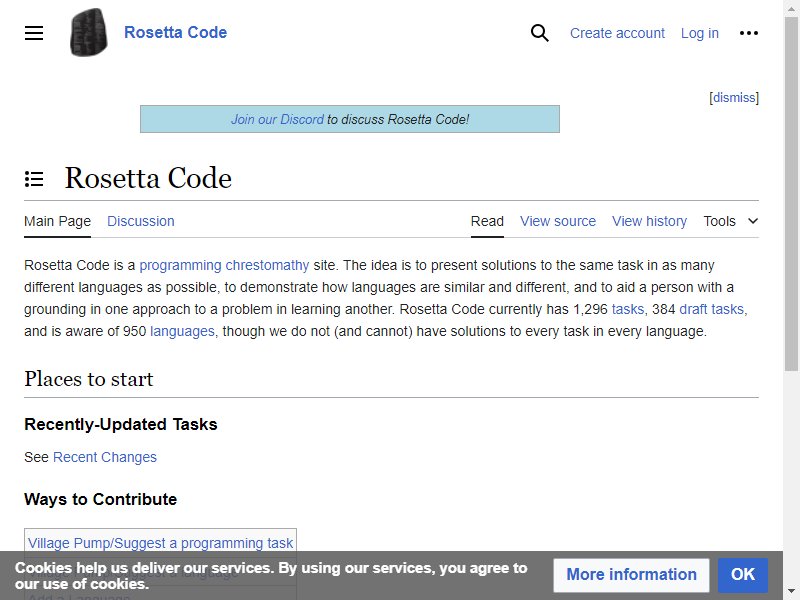
Task: Open Village Pump/Suggest a programming task
Action: point(160,543)
